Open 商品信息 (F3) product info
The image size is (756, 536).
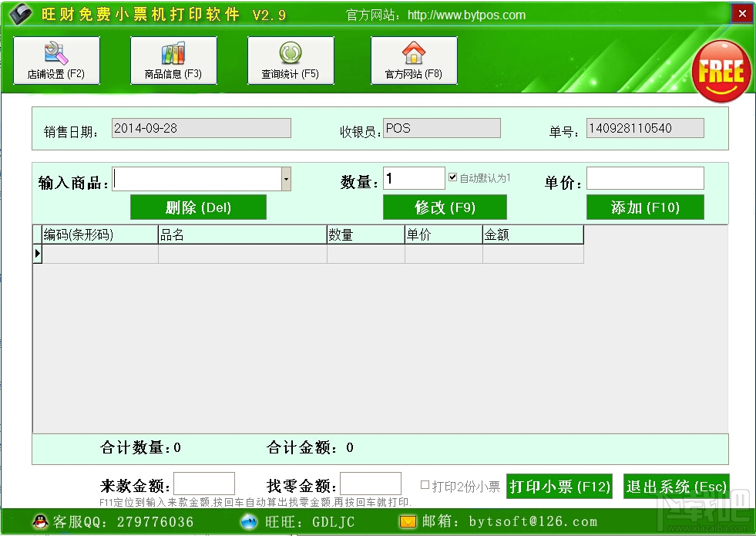pos(173,60)
